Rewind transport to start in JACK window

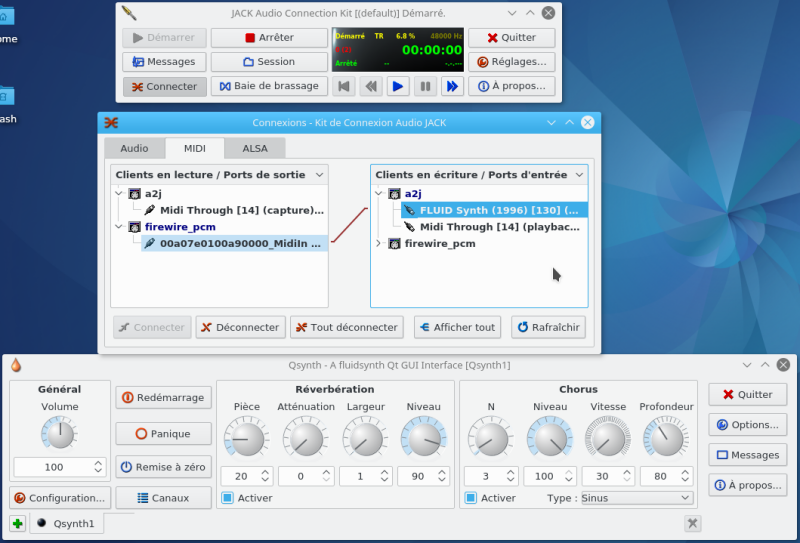(x=344, y=86)
